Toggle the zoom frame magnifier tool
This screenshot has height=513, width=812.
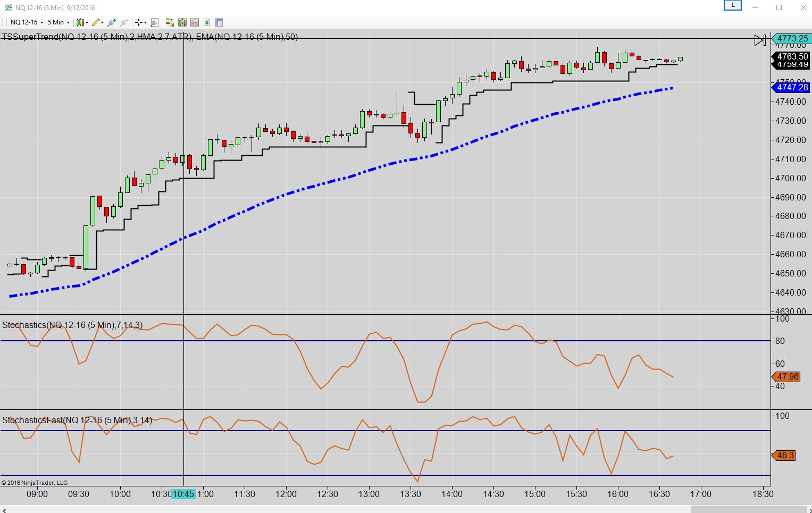click(x=154, y=22)
